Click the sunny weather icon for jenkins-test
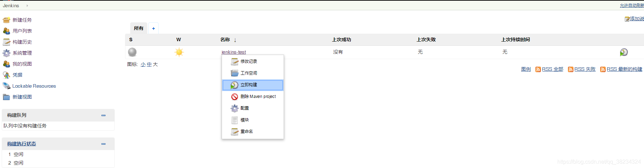The image size is (644, 168). point(179,52)
